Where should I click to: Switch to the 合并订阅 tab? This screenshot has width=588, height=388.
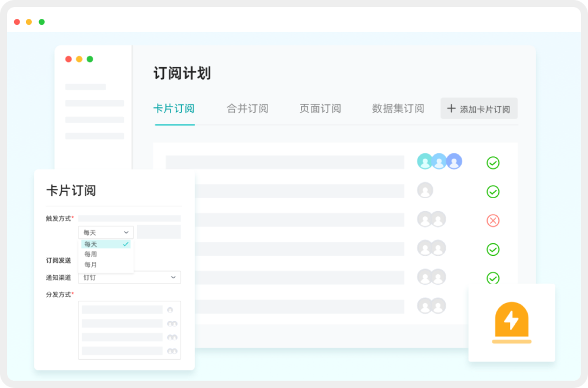pyautogui.click(x=247, y=108)
